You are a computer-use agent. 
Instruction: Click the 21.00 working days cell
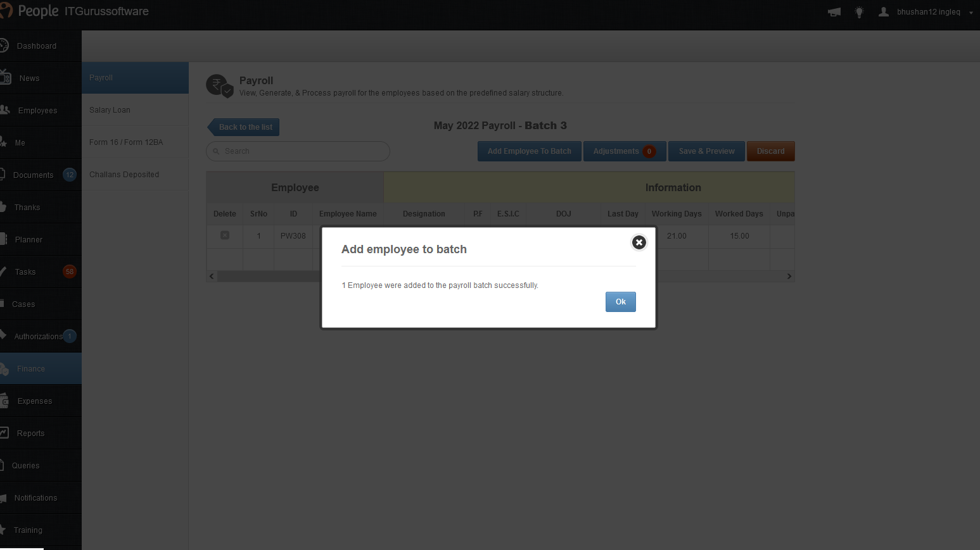click(x=677, y=236)
